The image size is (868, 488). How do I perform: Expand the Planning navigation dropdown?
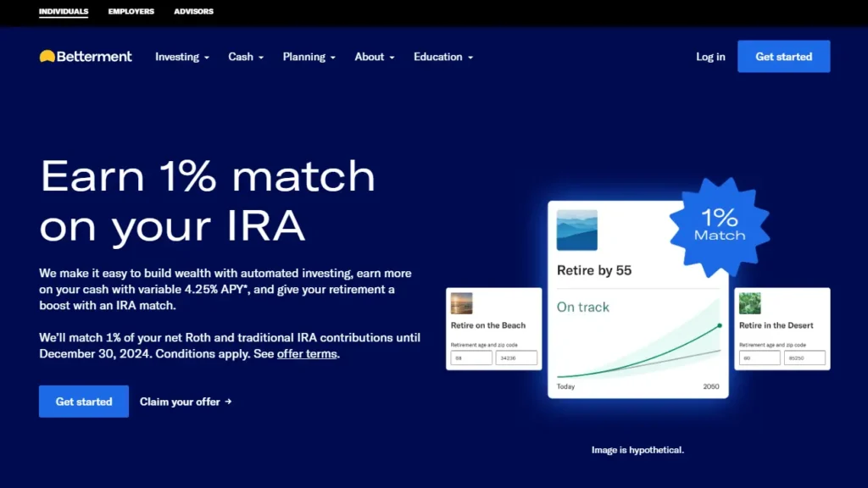click(x=309, y=57)
